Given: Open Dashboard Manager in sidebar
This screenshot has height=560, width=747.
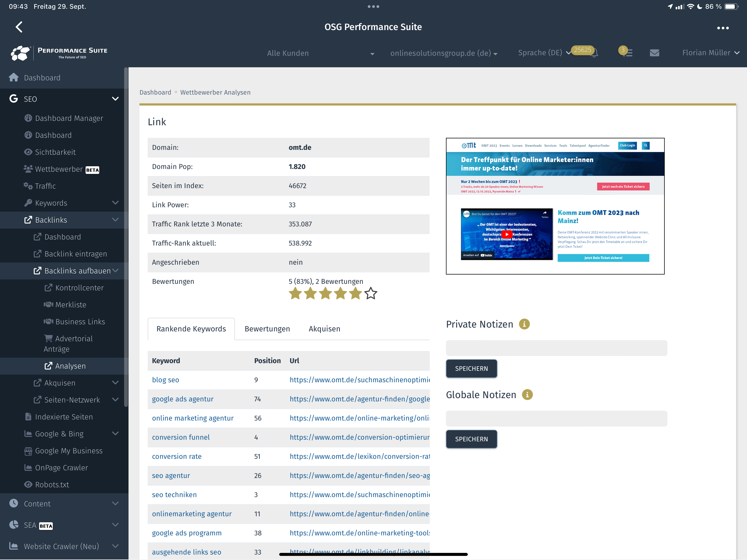Looking at the screenshot, I should pyautogui.click(x=69, y=118).
